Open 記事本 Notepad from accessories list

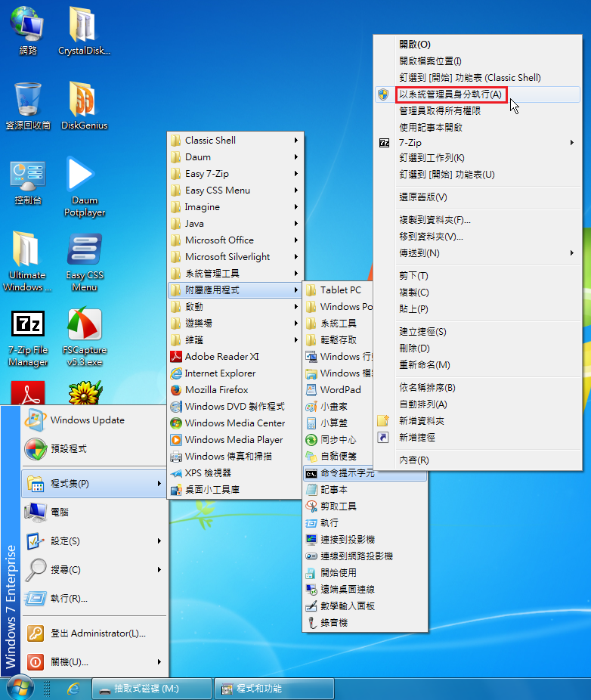click(365, 490)
